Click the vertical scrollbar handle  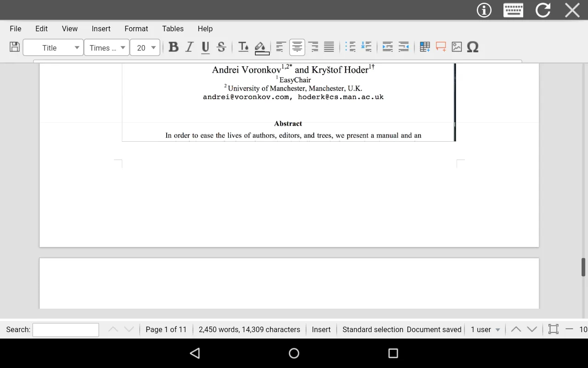click(x=584, y=267)
